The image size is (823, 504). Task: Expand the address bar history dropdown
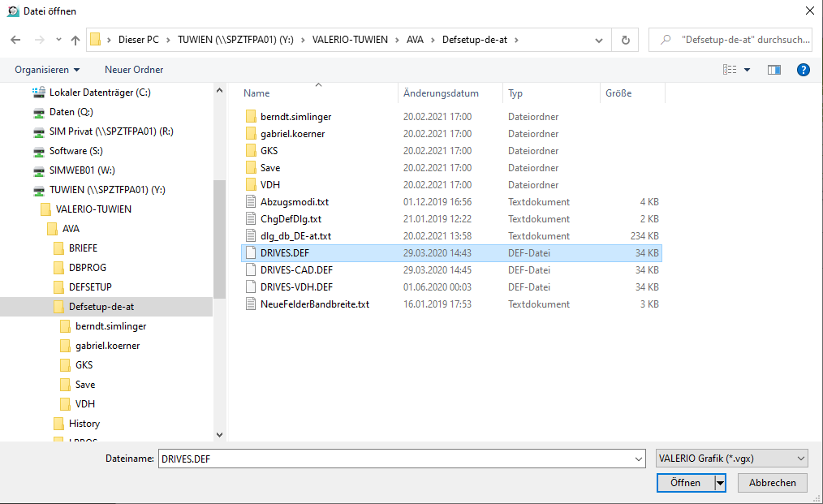599,40
